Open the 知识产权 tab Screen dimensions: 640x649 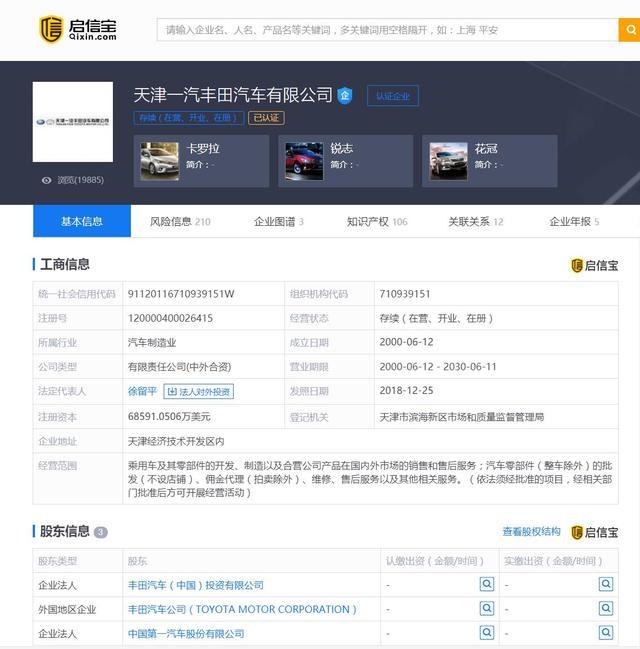[377, 221]
